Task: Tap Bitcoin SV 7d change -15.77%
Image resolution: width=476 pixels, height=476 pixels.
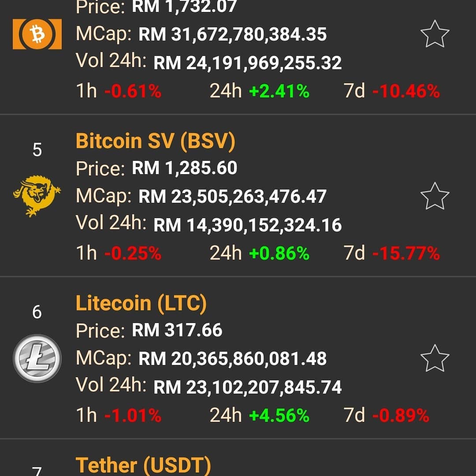Action: pos(406,253)
